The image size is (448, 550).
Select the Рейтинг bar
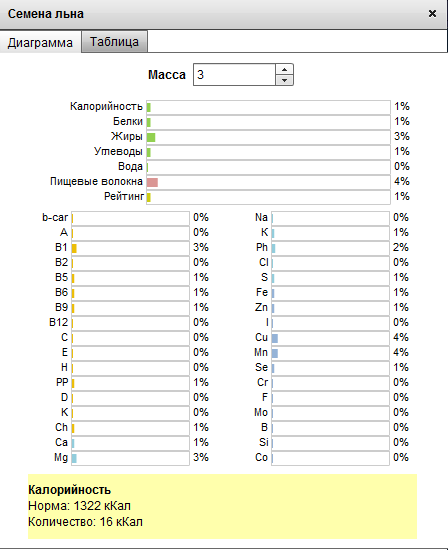tap(268, 197)
